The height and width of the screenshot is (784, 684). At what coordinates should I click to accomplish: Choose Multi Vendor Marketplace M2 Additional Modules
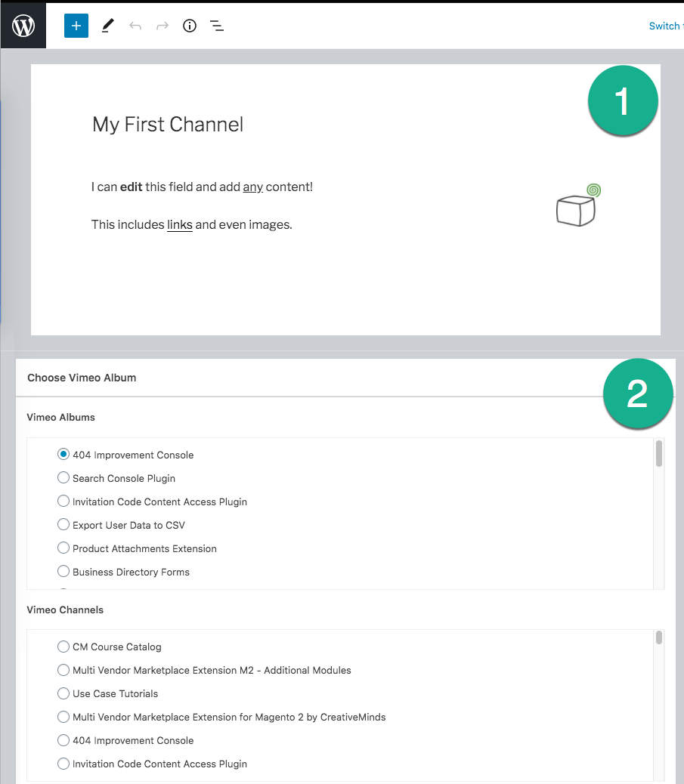[63, 670]
